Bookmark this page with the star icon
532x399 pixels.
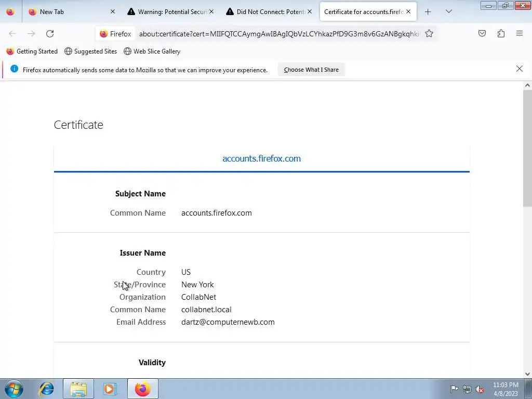pyautogui.click(x=429, y=34)
